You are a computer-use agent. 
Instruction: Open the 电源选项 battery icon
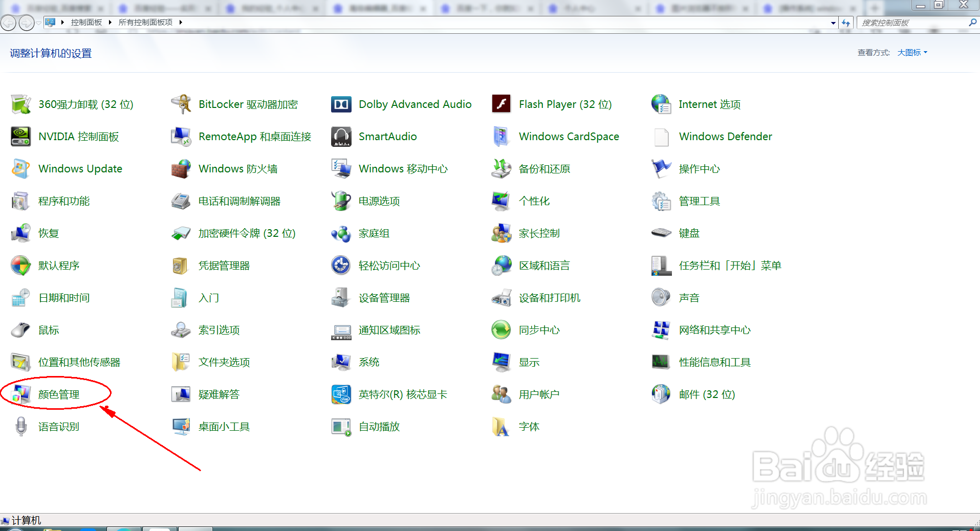pos(341,201)
